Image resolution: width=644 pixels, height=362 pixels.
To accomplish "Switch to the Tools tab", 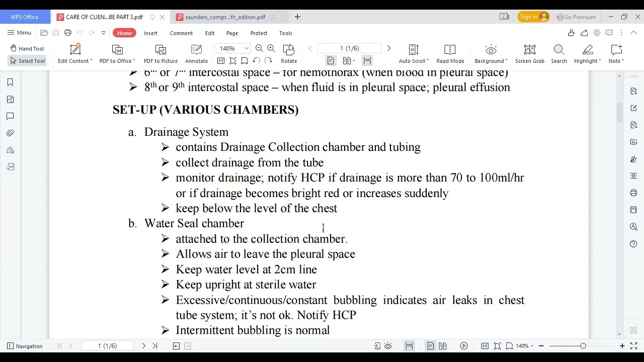I will pos(286,33).
